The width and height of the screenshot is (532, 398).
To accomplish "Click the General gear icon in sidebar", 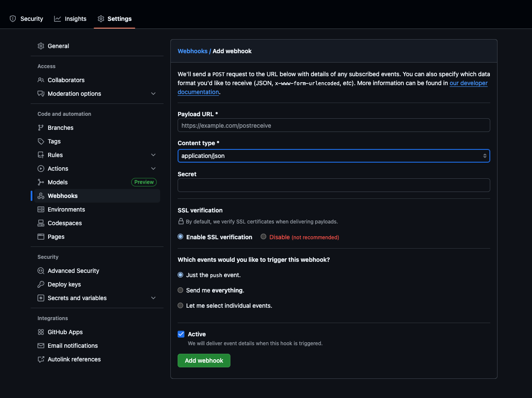I will coord(41,46).
